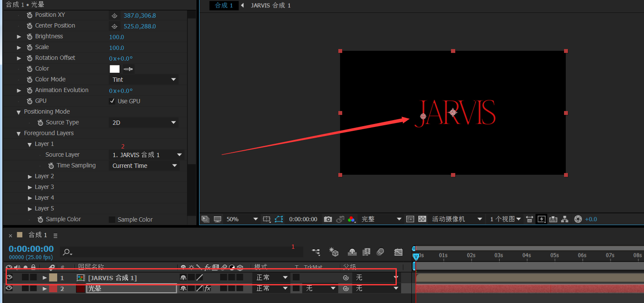Screen dimensions: 644x303
Task: Open the 完整 resolution dropdown
Action: [381, 219]
